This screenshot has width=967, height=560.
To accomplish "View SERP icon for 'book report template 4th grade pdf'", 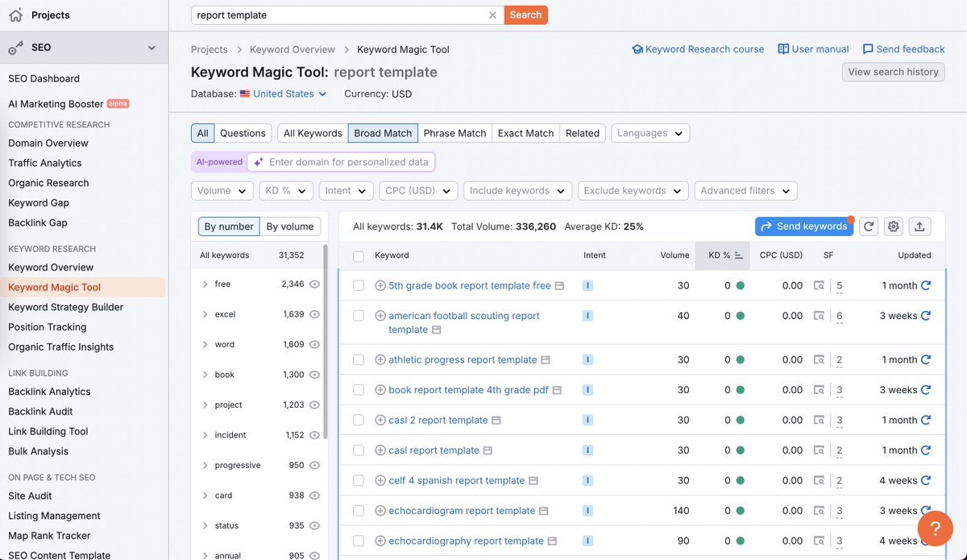I will [819, 390].
